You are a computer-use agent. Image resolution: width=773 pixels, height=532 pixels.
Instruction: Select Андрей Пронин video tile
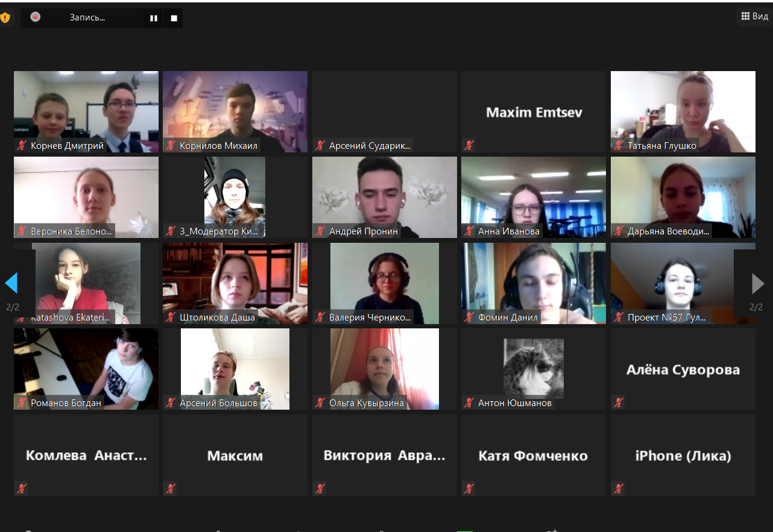pos(385,197)
